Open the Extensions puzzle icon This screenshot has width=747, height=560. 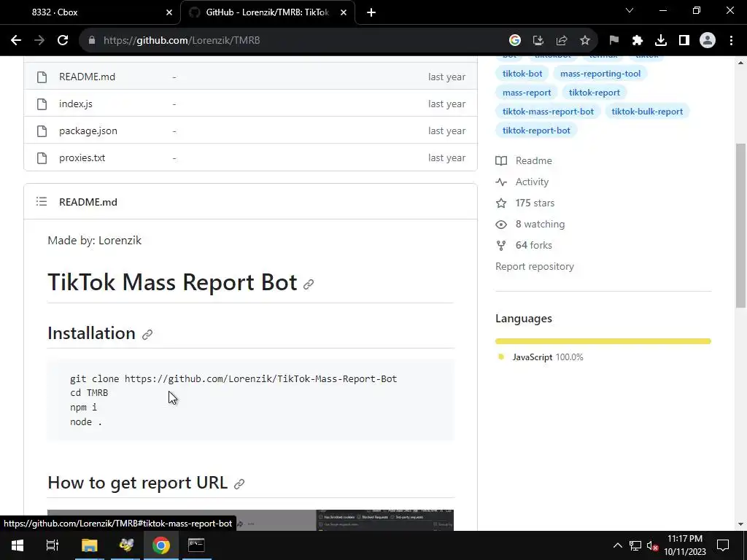[x=638, y=41]
